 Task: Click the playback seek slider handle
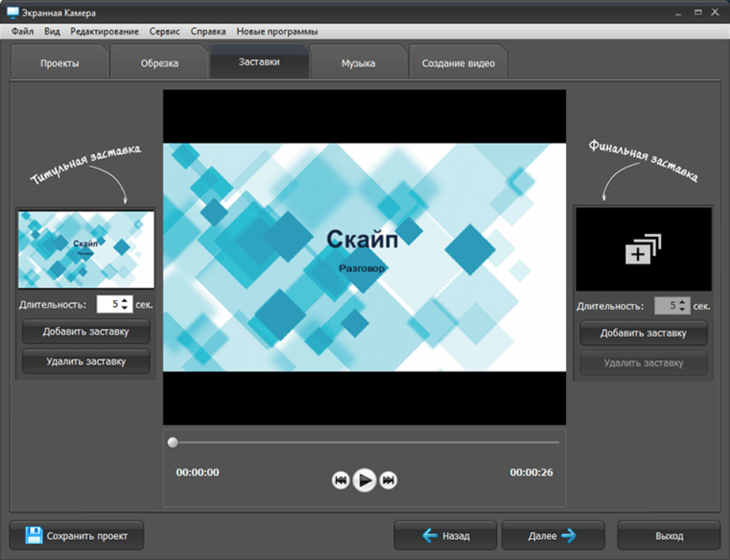173,443
